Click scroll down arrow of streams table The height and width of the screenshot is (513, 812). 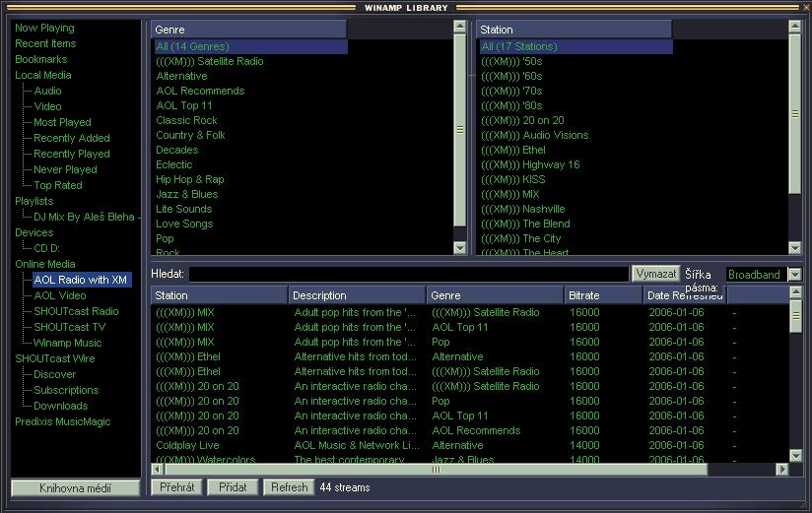(x=796, y=455)
